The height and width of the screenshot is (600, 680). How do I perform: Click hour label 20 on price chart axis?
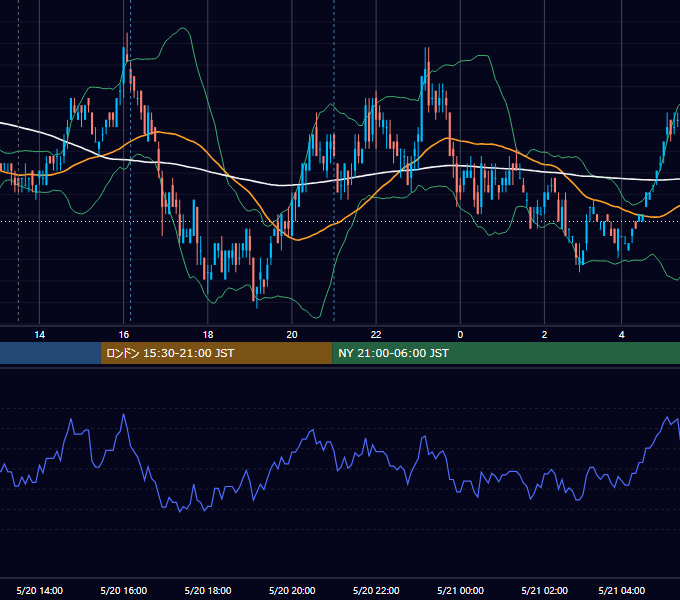tap(292, 335)
